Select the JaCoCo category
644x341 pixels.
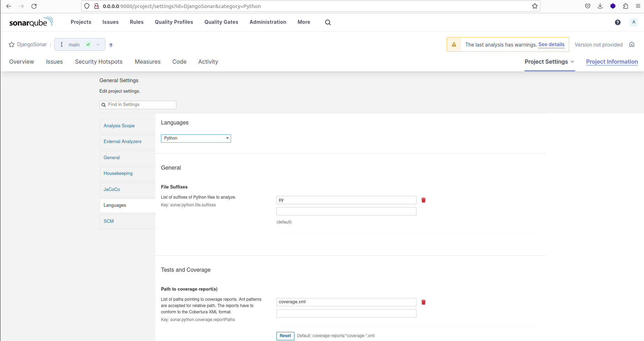click(x=127, y=190)
